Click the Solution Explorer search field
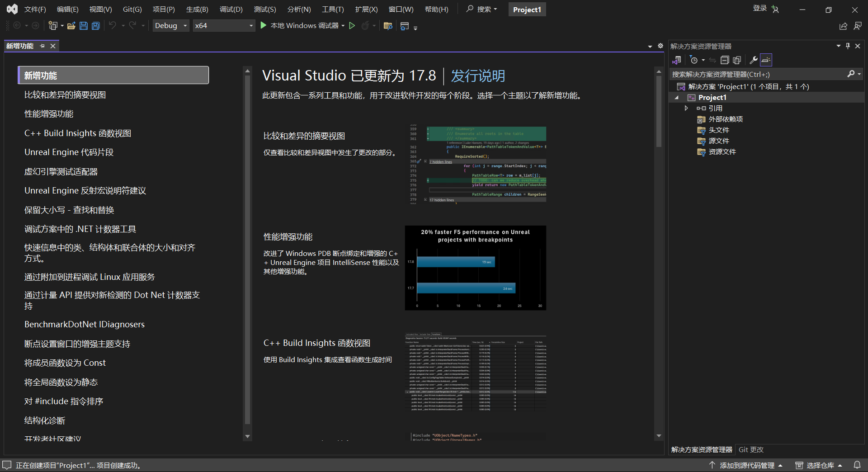The width and height of the screenshot is (868, 472). (757, 74)
